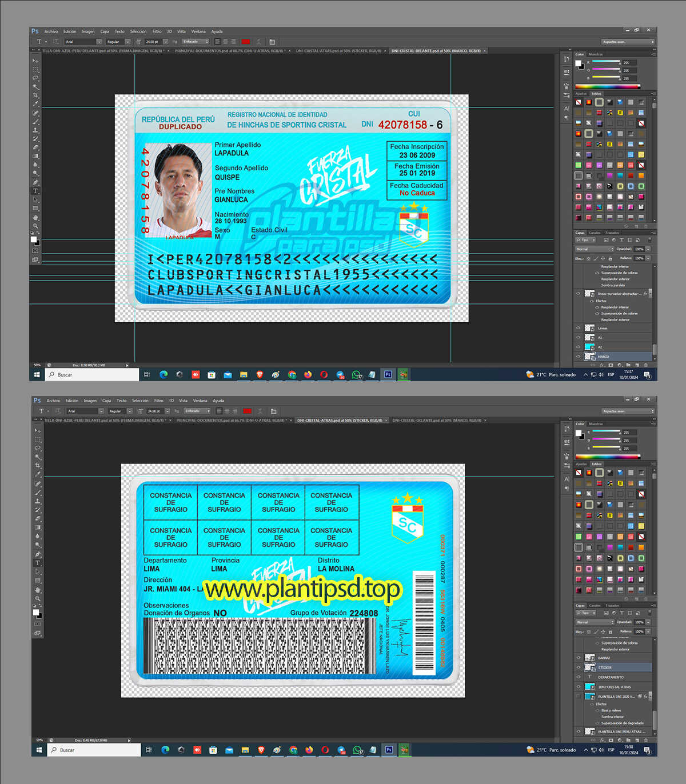The image size is (686, 784).
Task: Open Character panel toggle in DNI-CRISTAL-DELANTE options bar
Action: [272, 42]
